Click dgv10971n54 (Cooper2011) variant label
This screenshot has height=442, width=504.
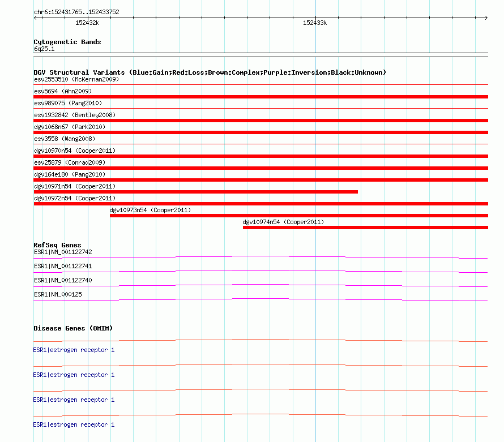point(75,186)
